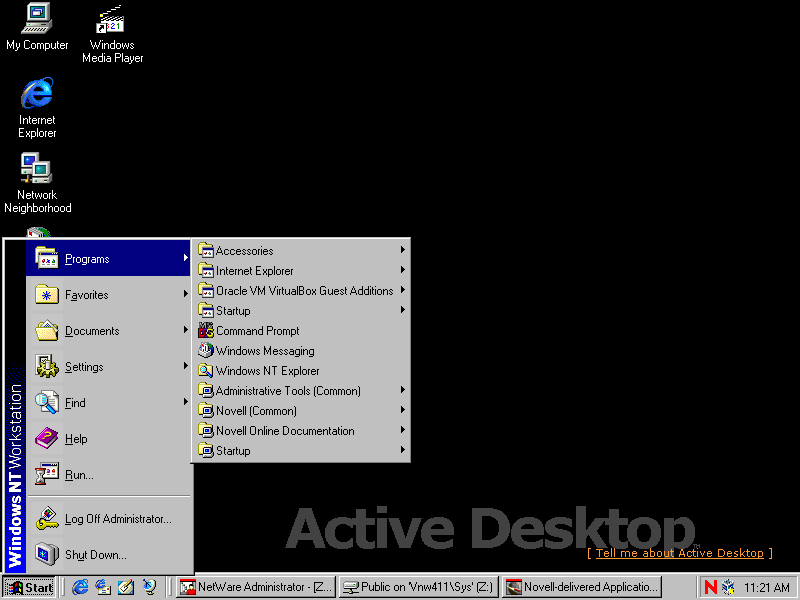Click the Documents folder icon in the Start menu
This screenshot has height=600, width=800.
[x=46, y=331]
